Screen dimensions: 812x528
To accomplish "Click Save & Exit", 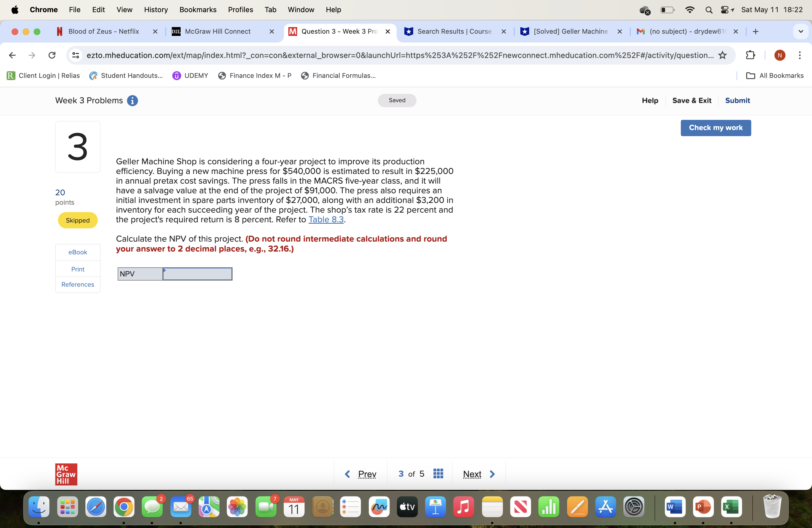I will tap(692, 101).
